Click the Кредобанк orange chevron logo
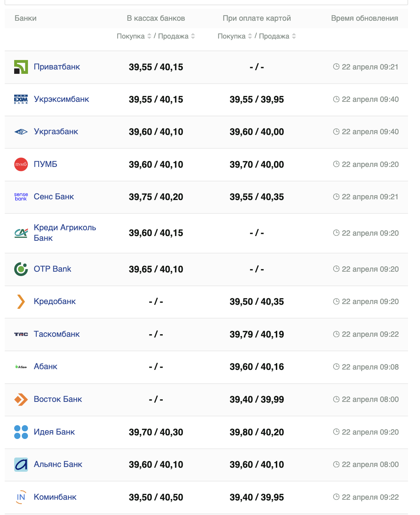 point(21,302)
